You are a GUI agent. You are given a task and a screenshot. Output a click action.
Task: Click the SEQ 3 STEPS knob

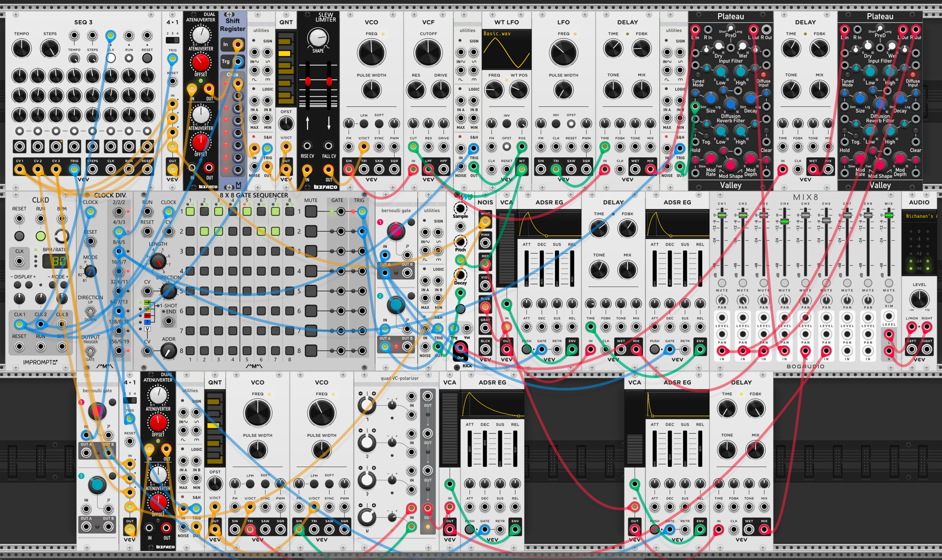tap(49, 48)
